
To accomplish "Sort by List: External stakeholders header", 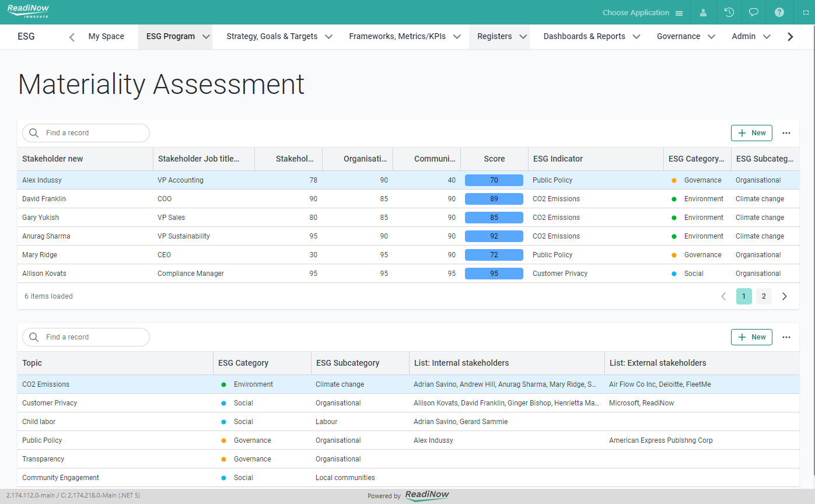I will 702,363.
